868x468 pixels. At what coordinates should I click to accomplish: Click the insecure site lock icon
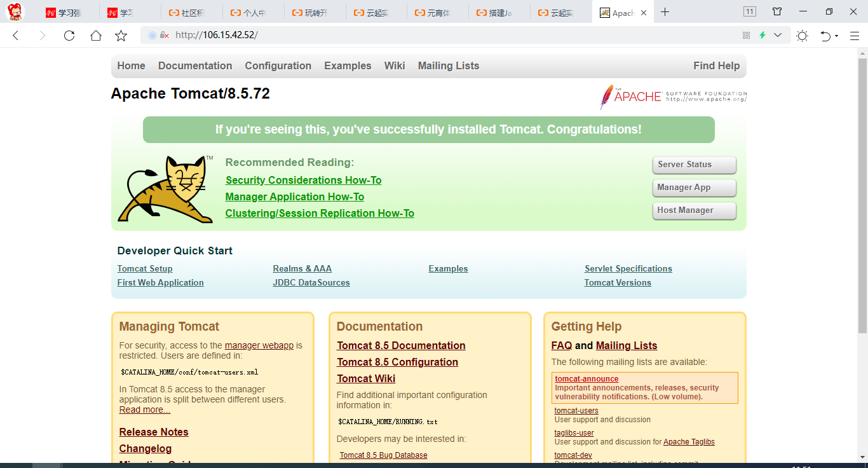[164, 36]
